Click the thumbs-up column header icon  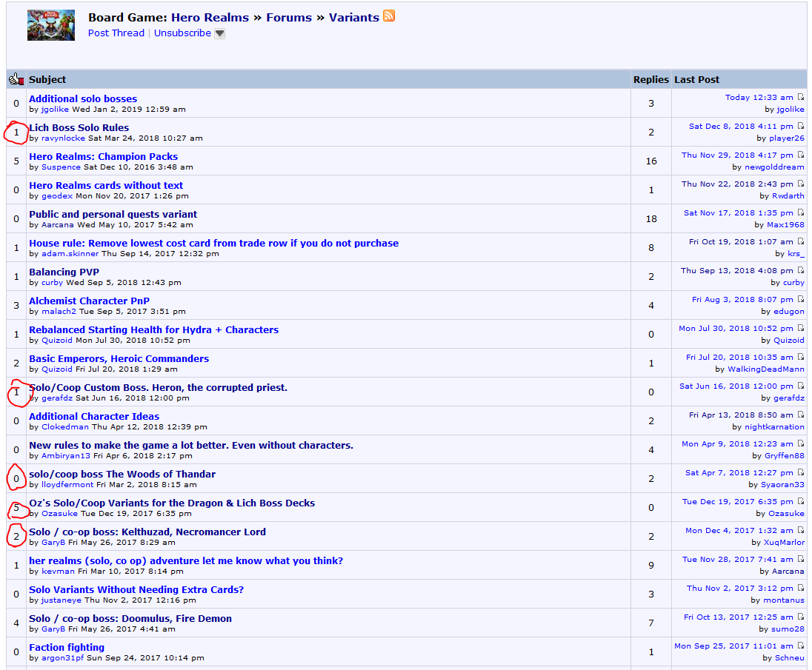point(16,79)
